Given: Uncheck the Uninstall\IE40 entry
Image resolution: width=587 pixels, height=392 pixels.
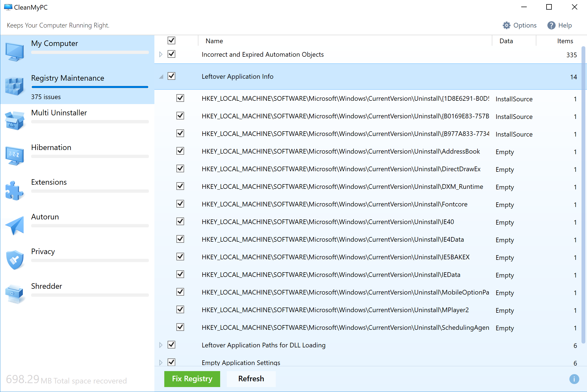Looking at the screenshot, I should (180, 221).
